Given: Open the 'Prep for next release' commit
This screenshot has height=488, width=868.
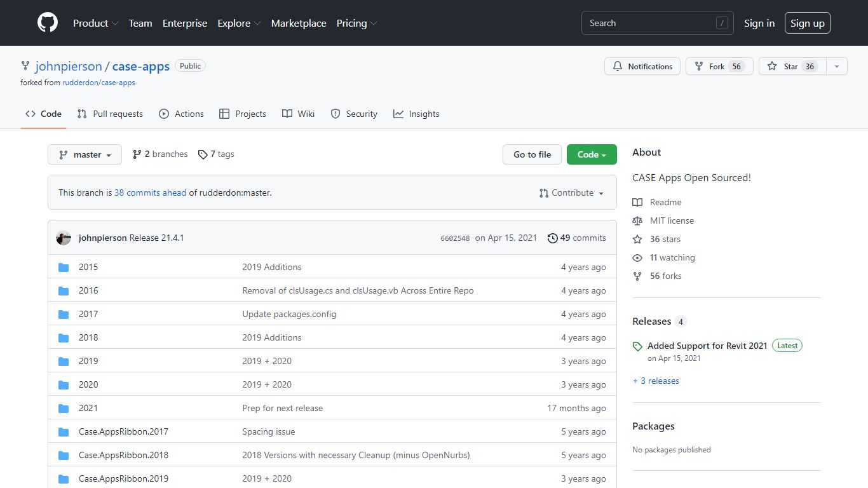Looking at the screenshot, I should pos(283,408).
